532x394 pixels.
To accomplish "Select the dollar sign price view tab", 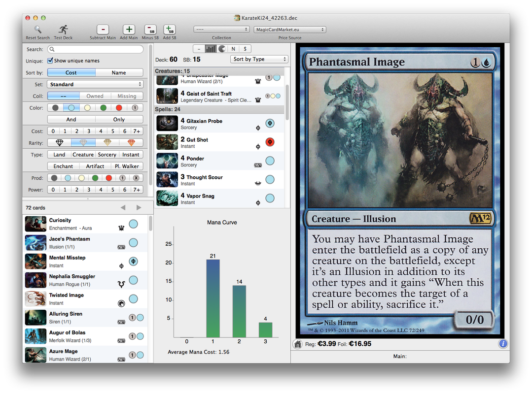I will coord(245,49).
